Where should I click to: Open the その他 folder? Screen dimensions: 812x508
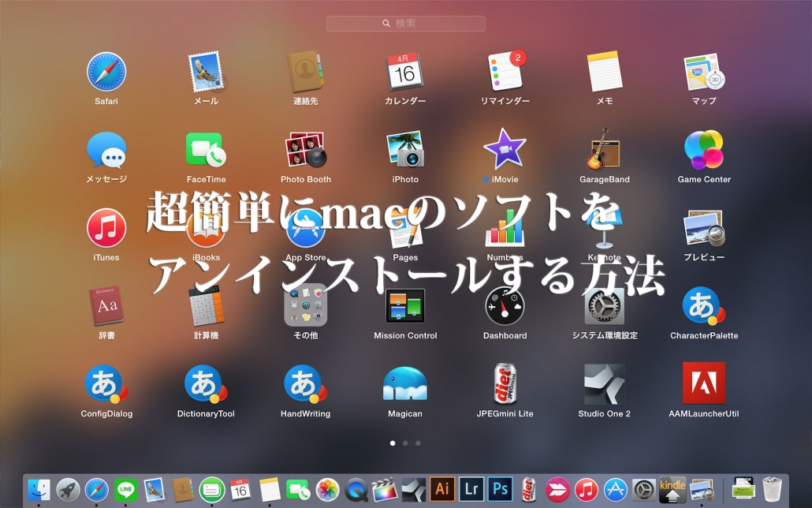coord(306,306)
